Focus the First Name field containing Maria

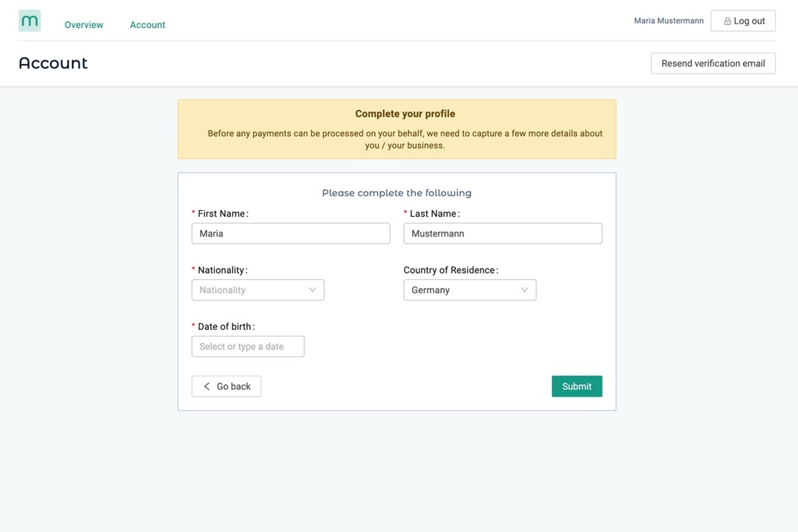click(290, 233)
